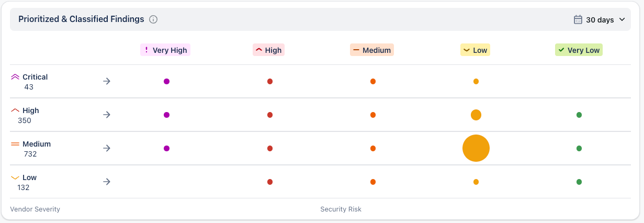Viewport: 644px width, 223px height.
Task: Open the Critical vendor severity row label
Action: [x=35, y=77]
